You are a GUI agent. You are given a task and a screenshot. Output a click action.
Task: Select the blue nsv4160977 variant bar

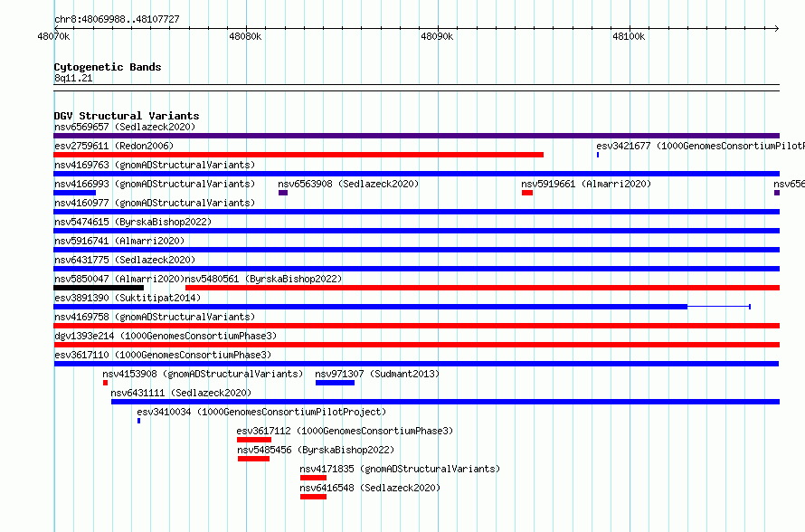(x=416, y=212)
